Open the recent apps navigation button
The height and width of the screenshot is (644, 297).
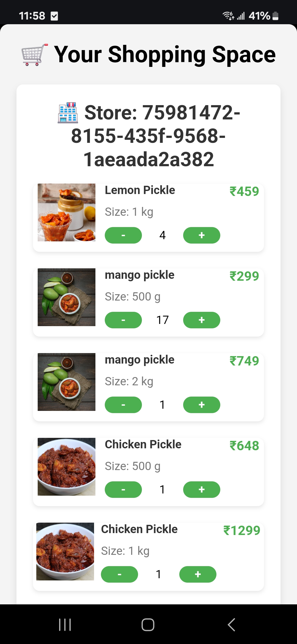click(65, 624)
